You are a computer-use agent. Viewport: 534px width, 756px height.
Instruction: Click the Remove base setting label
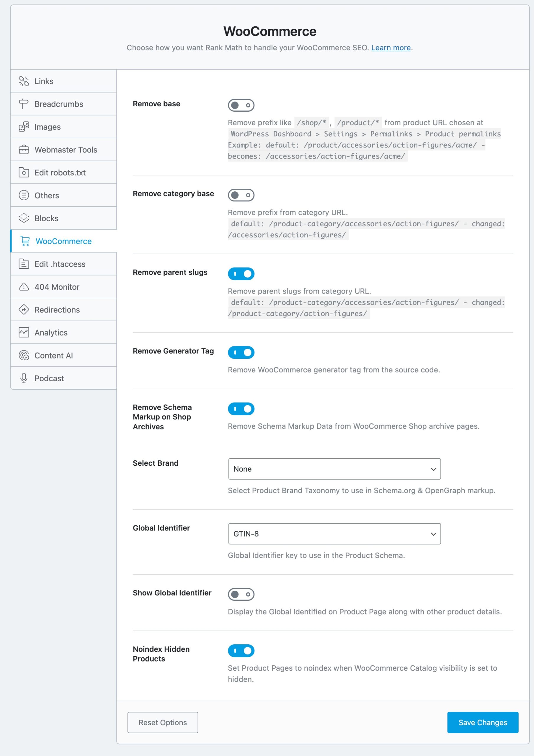click(x=156, y=104)
